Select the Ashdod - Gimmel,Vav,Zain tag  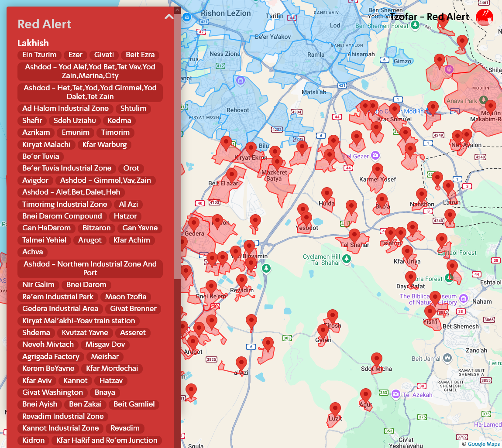(x=106, y=181)
